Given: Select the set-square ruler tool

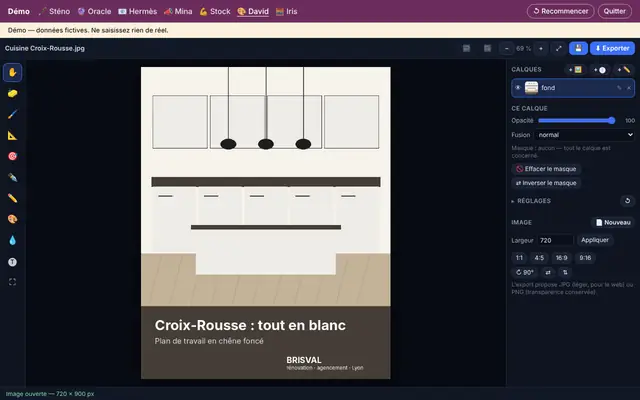Looking at the screenshot, I should point(12,136).
